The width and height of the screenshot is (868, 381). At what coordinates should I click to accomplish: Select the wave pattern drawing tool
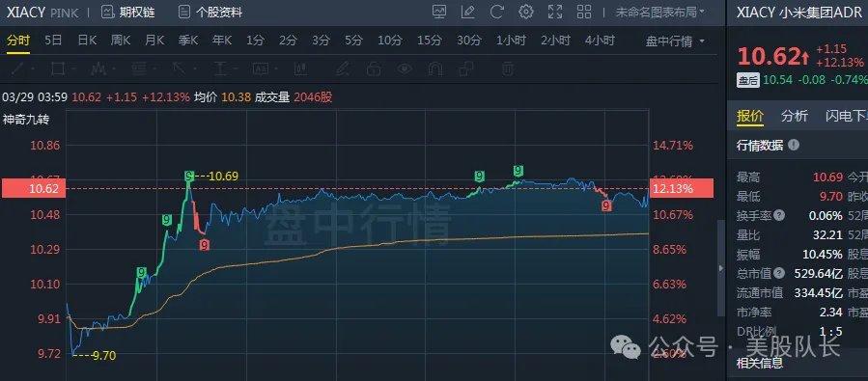click(x=98, y=68)
